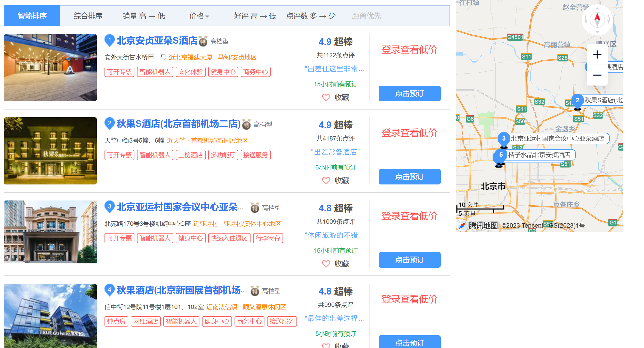Open 北京亚运村国家会议中心亚朵 hotel photo
Screen dimensions: 644x348
click(50, 232)
